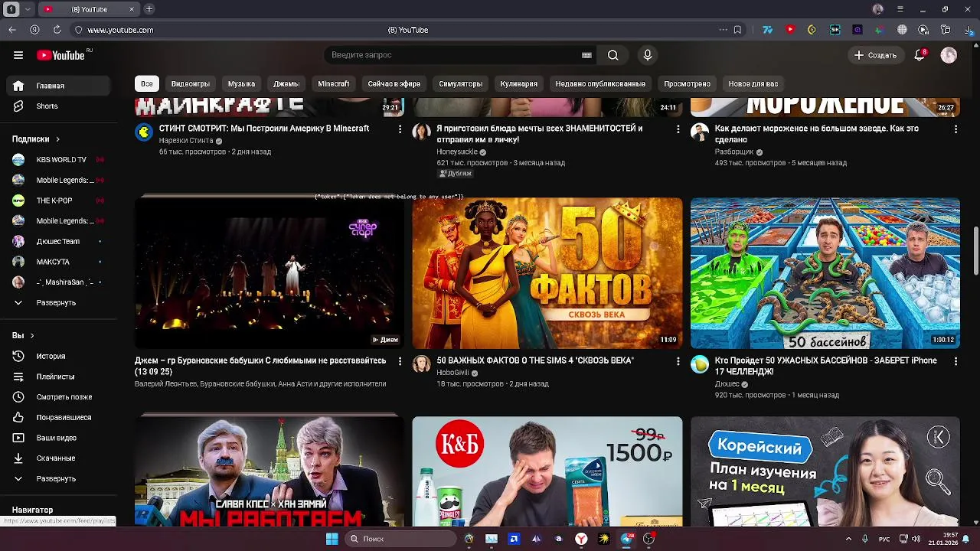Open the Windows Start button
980x551 pixels.
[x=332, y=539]
